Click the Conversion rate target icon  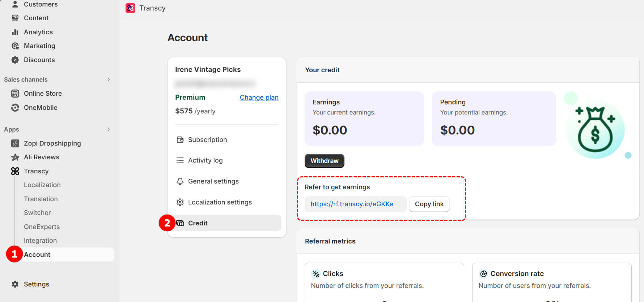pos(483,274)
